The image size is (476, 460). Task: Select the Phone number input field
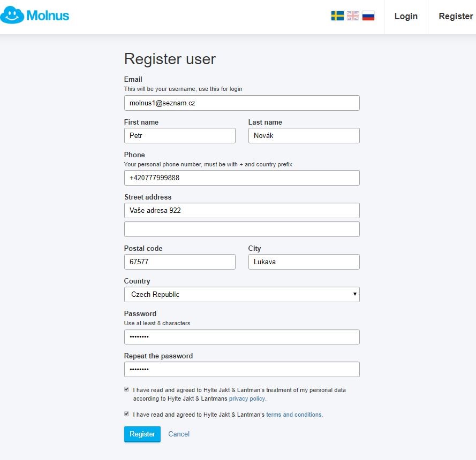click(x=242, y=178)
